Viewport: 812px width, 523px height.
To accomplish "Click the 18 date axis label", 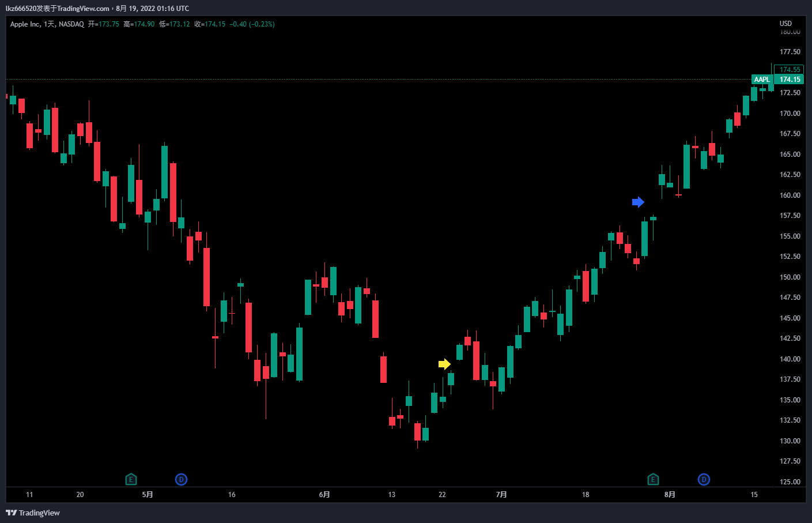I will [586, 495].
